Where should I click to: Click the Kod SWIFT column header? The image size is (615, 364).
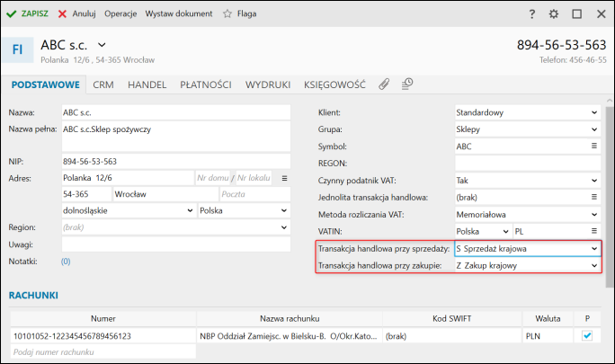point(452,318)
